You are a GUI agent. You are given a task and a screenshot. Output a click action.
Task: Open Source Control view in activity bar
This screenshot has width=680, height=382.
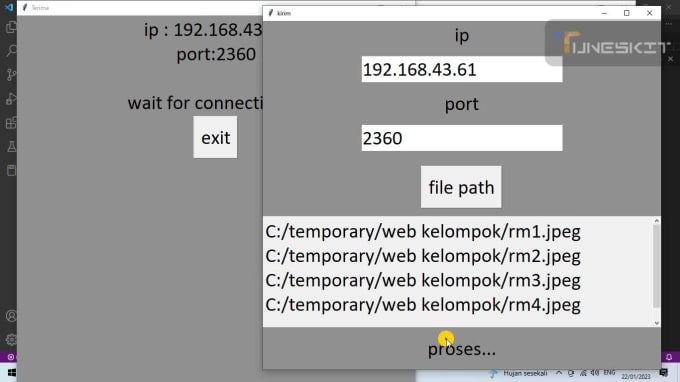click(x=11, y=75)
